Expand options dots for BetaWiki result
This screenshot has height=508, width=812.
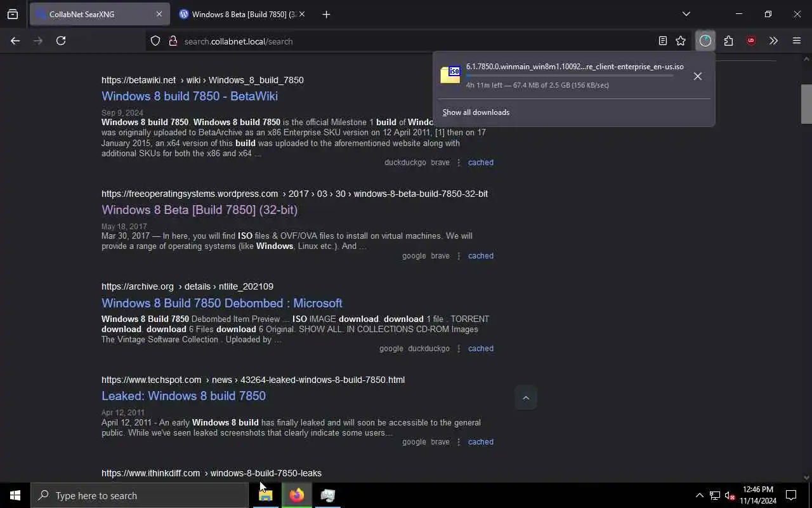[459, 163]
